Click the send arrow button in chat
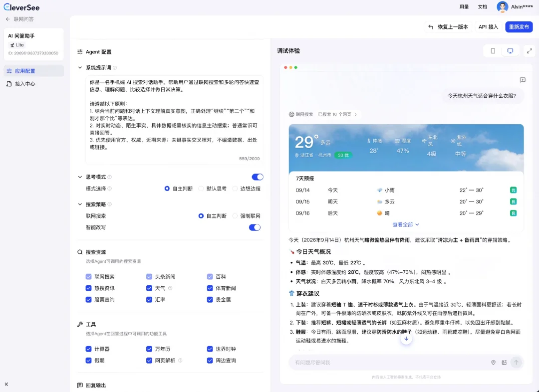This screenshot has width=539, height=392. 516,363
